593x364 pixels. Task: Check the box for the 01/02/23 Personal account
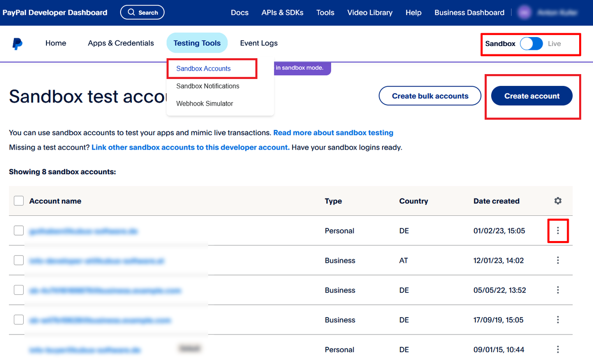tap(19, 231)
